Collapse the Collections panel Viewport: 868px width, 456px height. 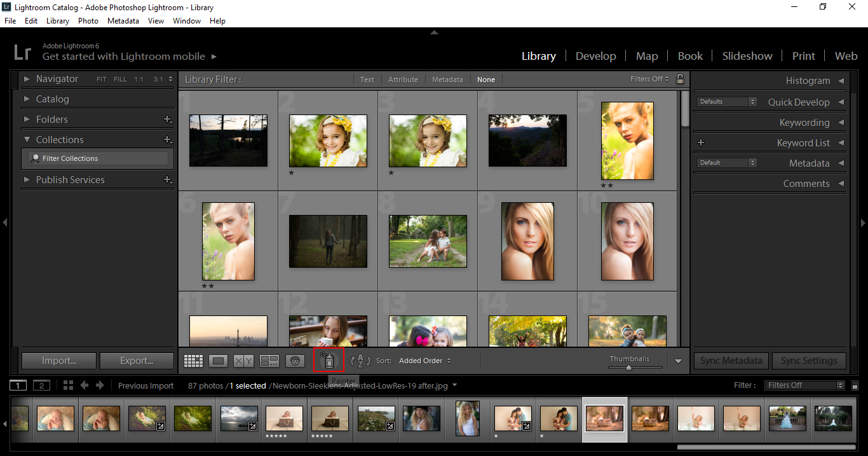(27, 140)
